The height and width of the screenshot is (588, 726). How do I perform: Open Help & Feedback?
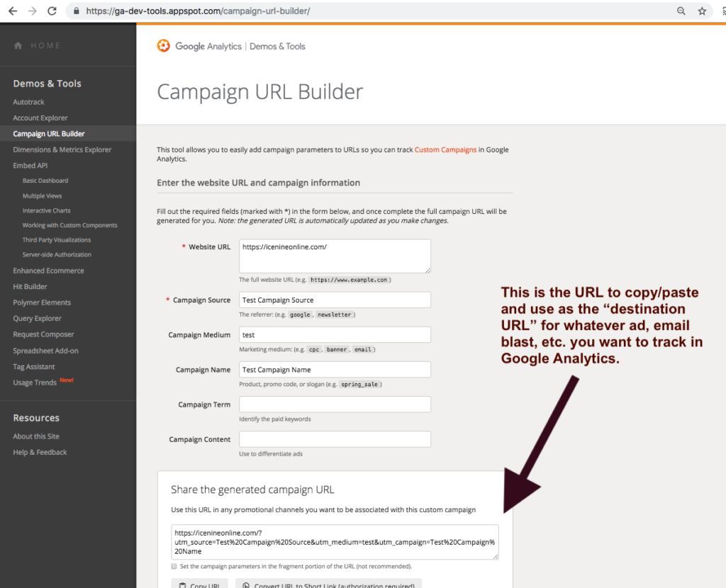tap(40, 452)
